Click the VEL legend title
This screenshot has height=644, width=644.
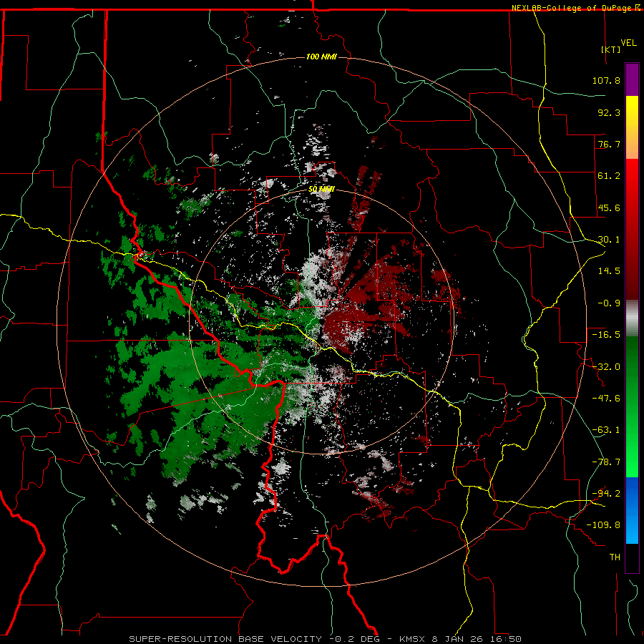point(628,43)
